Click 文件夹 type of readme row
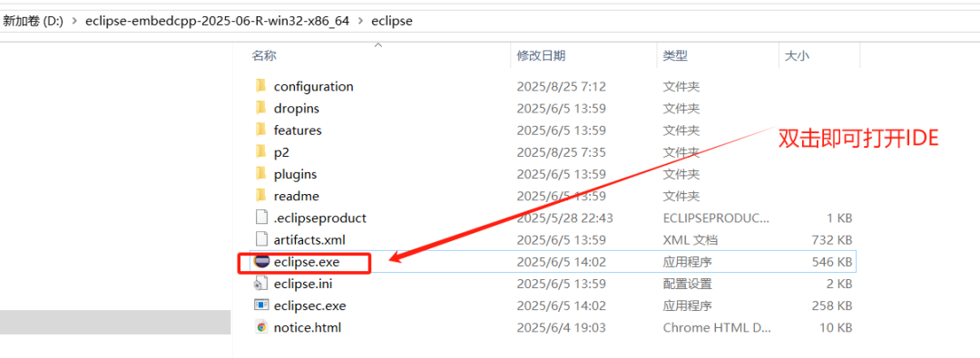Viewport: 980px width, 358px height. point(681,196)
